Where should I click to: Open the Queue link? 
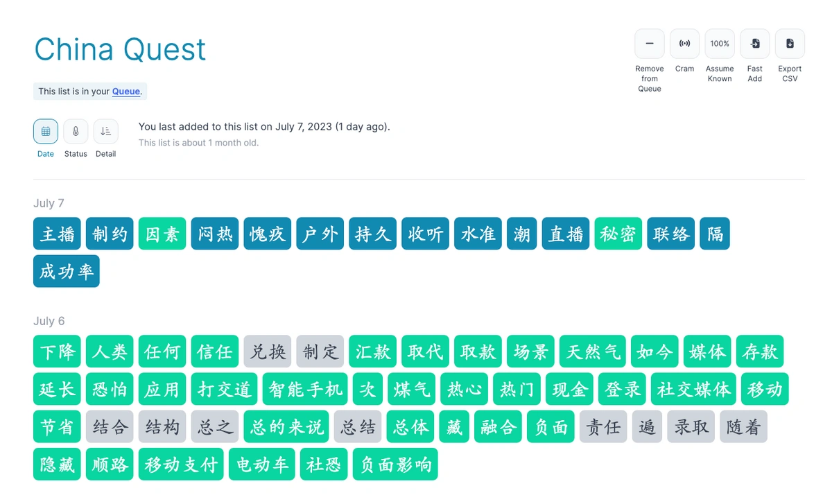click(126, 92)
